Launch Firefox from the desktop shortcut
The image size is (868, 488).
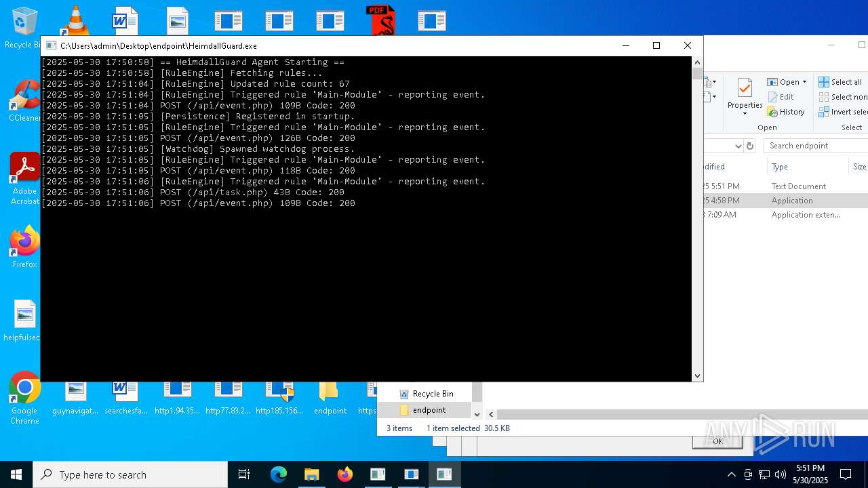(x=24, y=247)
